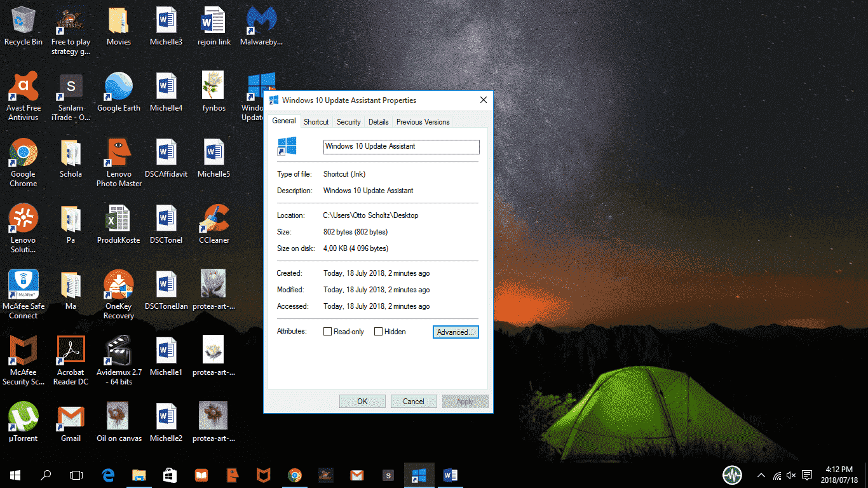This screenshot has height=488, width=868.
Task: Select the Google Earth desktop icon
Action: click(119, 91)
